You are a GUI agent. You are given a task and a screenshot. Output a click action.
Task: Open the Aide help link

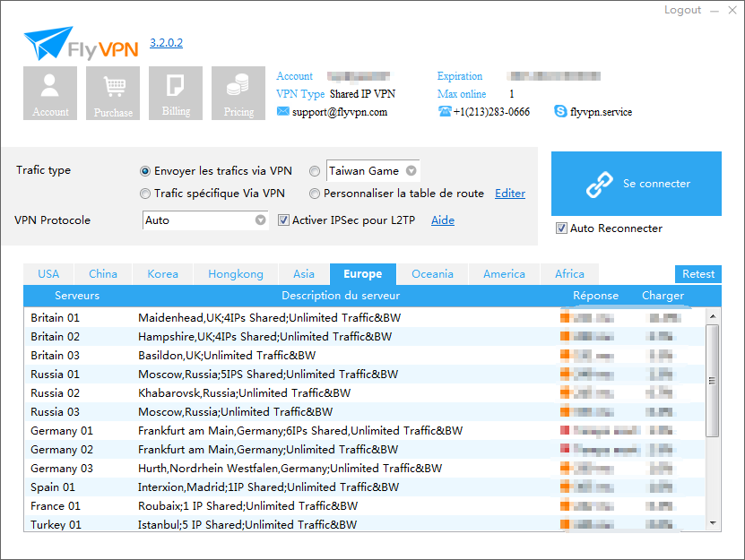pyautogui.click(x=442, y=220)
